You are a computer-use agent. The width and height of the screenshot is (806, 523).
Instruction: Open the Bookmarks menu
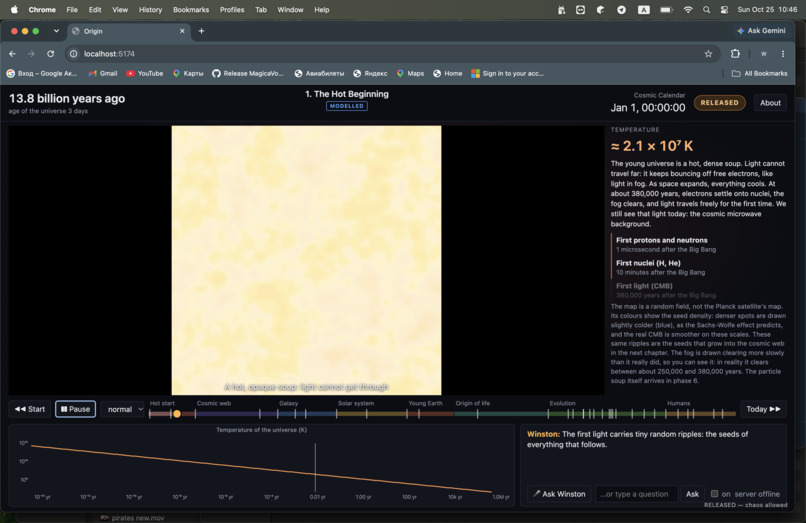(x=191, y=10)
